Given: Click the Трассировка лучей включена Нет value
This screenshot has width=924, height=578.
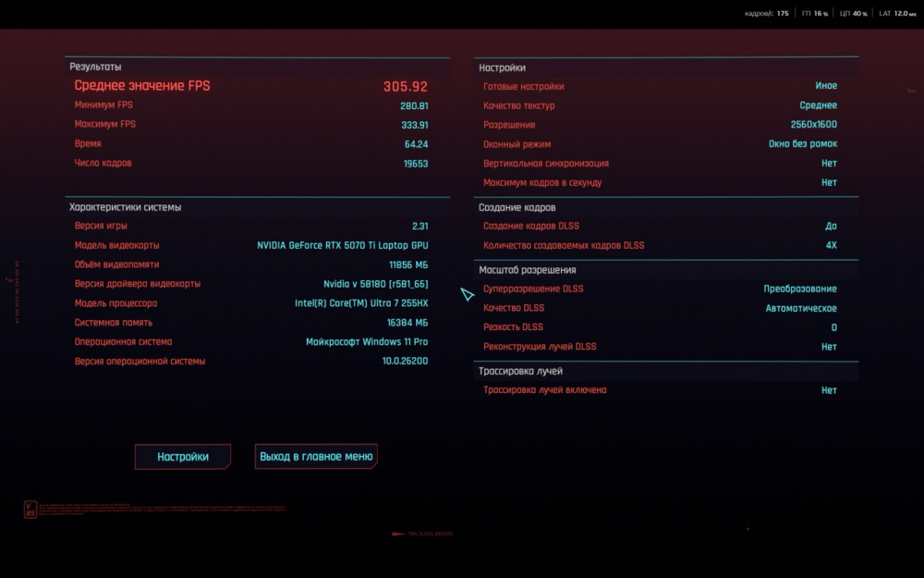Looking at the screenshot, I should 829,390.
